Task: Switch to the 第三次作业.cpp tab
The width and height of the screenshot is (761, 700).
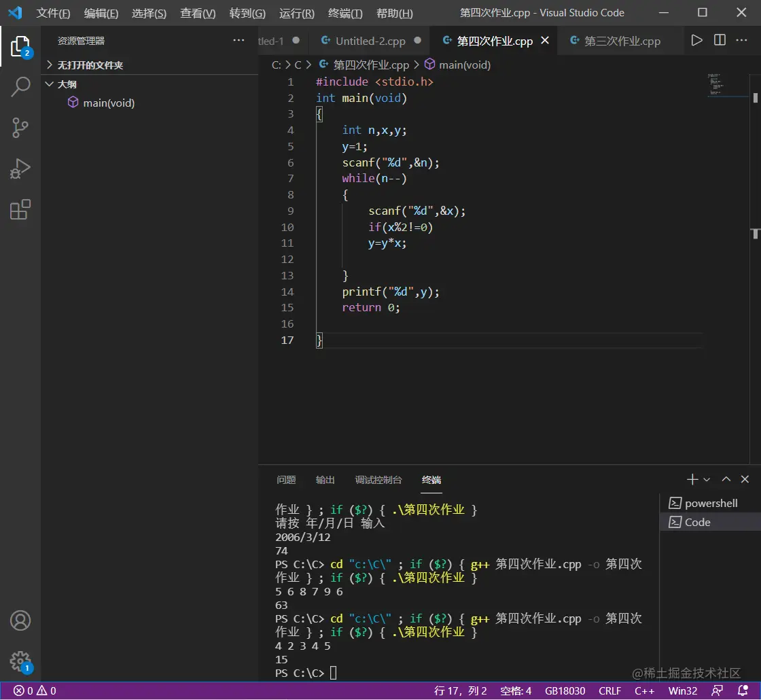Action: click(x=622, y=41)
